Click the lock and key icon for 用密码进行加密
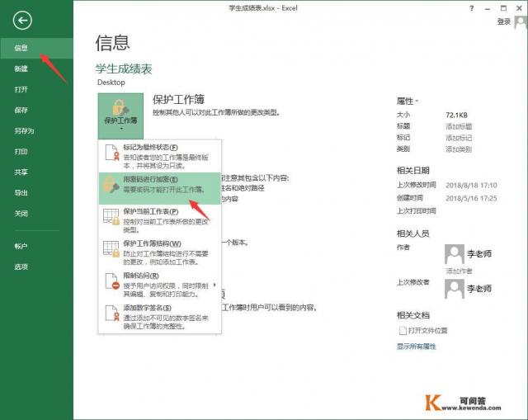 111,185
